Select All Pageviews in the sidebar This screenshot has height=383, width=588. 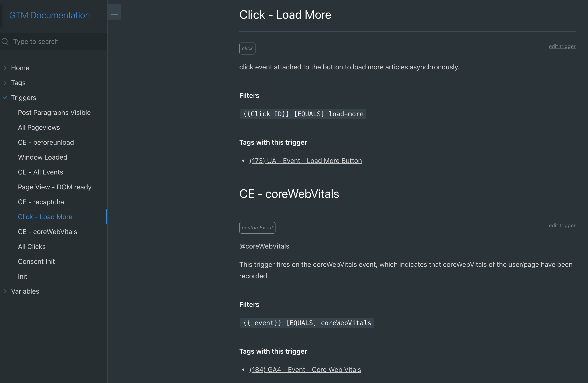[39, 127]
